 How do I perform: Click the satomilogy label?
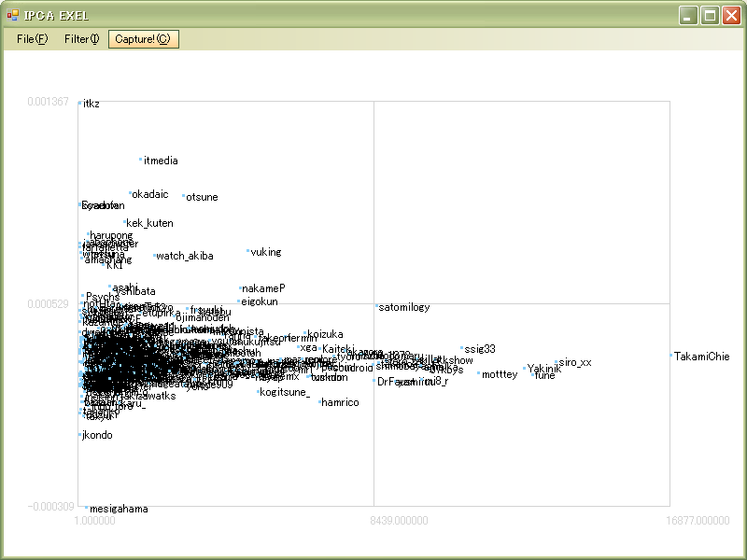[x=404, y=308]
